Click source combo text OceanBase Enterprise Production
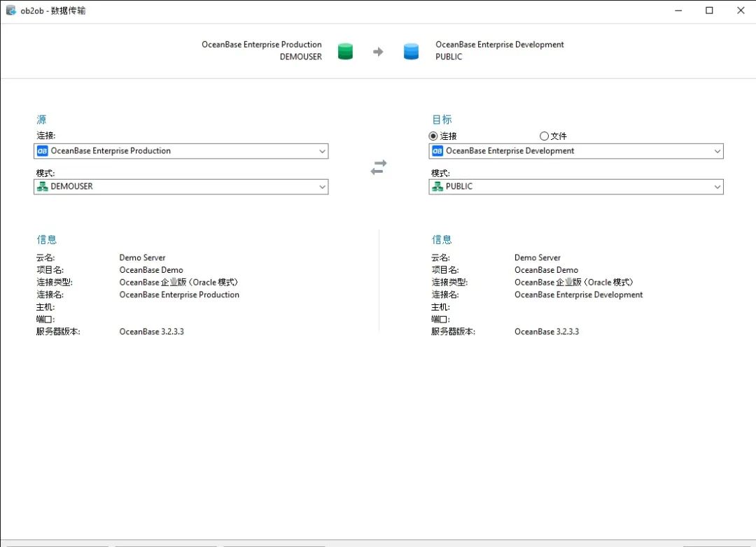Image resolution: width=756 pixels, height=547 pixels. click(x=111, y=151)
